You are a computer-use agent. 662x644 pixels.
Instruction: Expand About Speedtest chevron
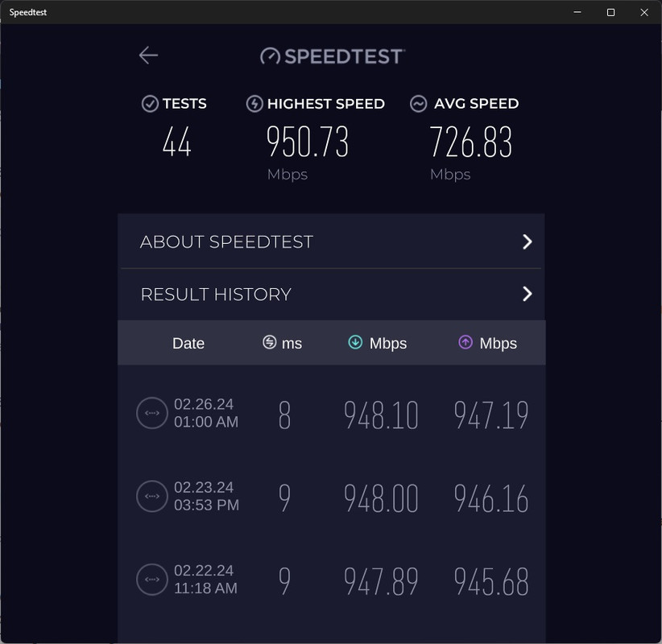[527, 242]
